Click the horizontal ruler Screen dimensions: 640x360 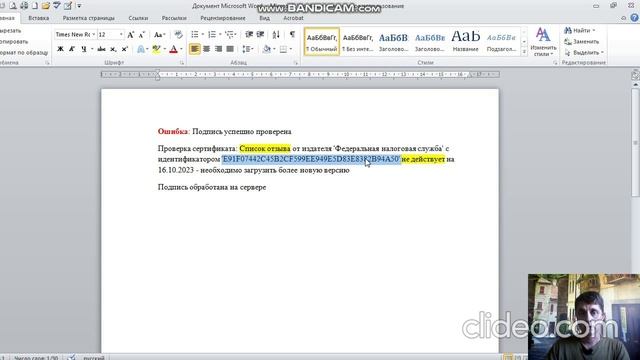click(x=300, y=74)
